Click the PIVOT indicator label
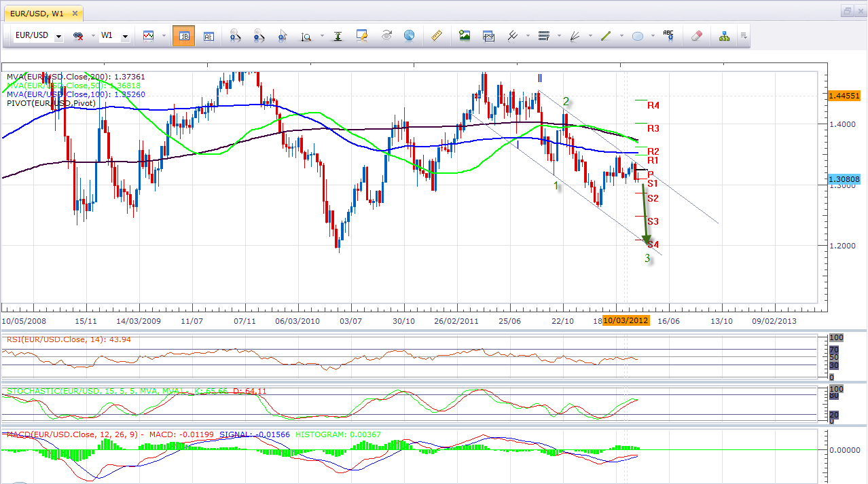Image resolution: width=868 pixels, height=484 pixels. coord(51,103)
